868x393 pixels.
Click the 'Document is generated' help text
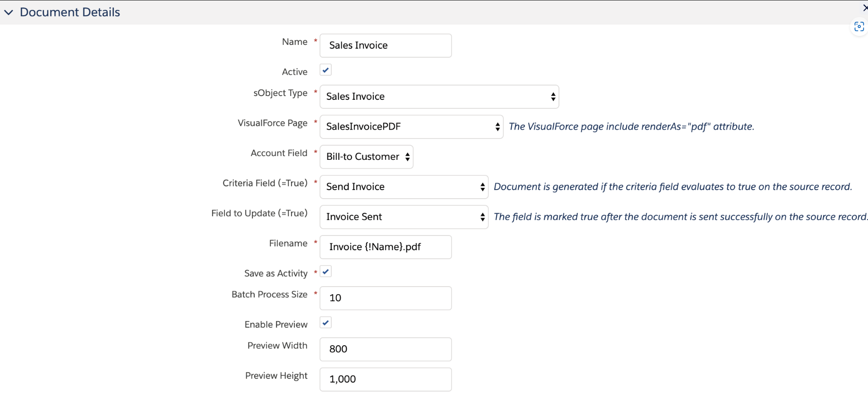tap(673, 187)
